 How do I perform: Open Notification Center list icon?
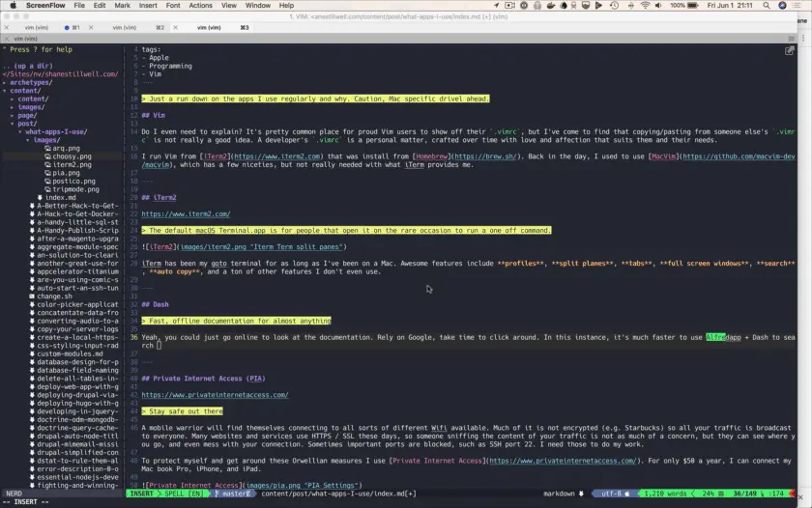point(797,5)
